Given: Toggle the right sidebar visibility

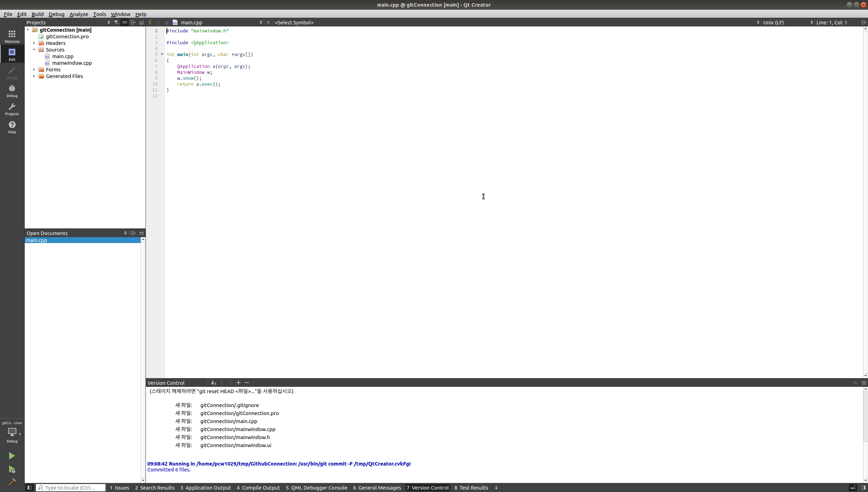Looking at the screenshot, I should tap(863, 487).
